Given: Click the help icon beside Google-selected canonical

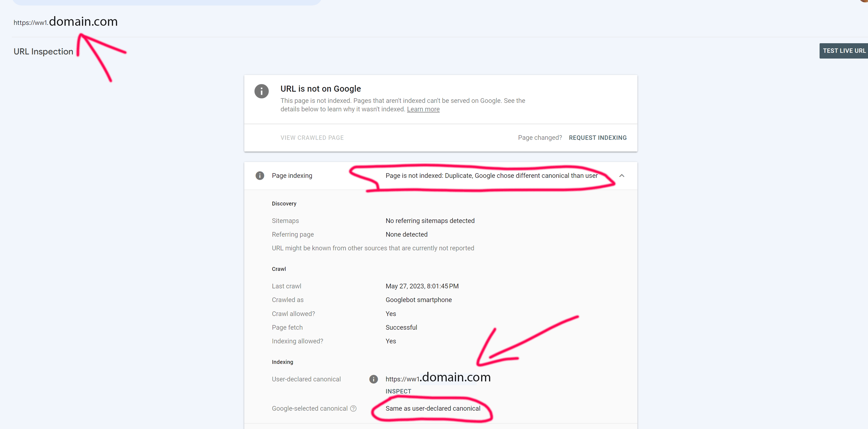Looking at the screenshot, I should [353, 408].
